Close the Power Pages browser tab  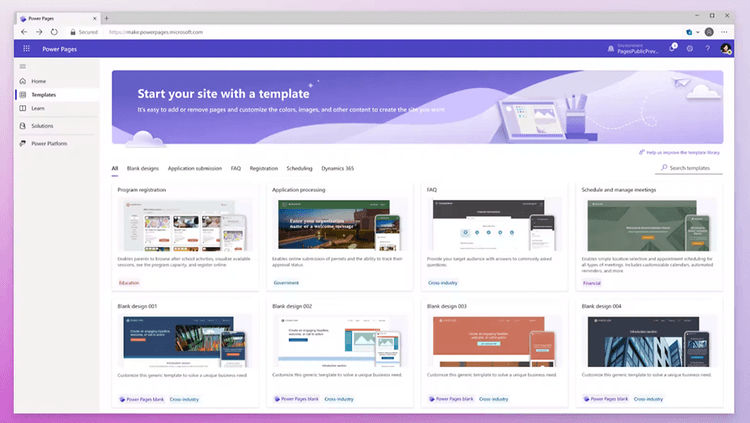pyautogui.click(x=95, y=18)
